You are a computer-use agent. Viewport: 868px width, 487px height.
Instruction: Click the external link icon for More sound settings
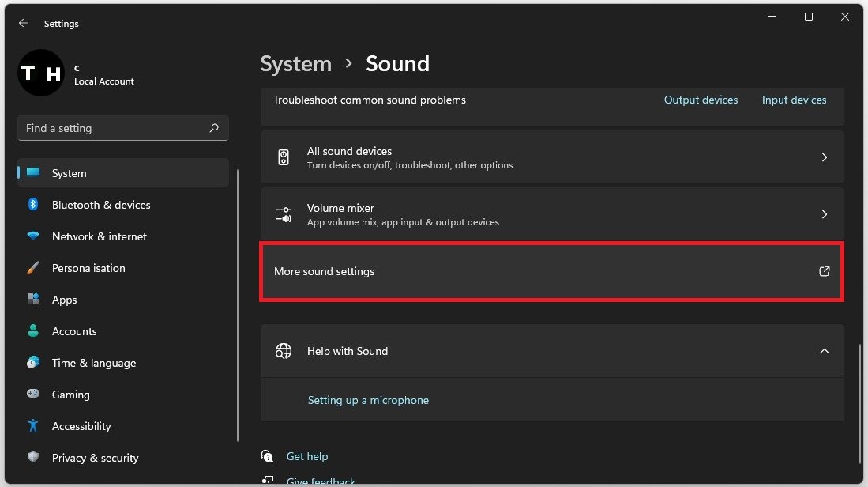pos(824,271)
